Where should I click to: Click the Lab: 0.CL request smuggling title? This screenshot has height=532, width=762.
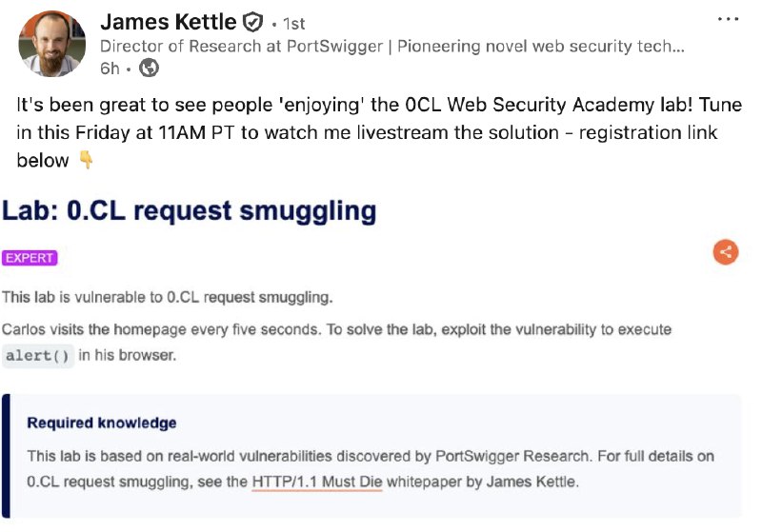point(189,211)
